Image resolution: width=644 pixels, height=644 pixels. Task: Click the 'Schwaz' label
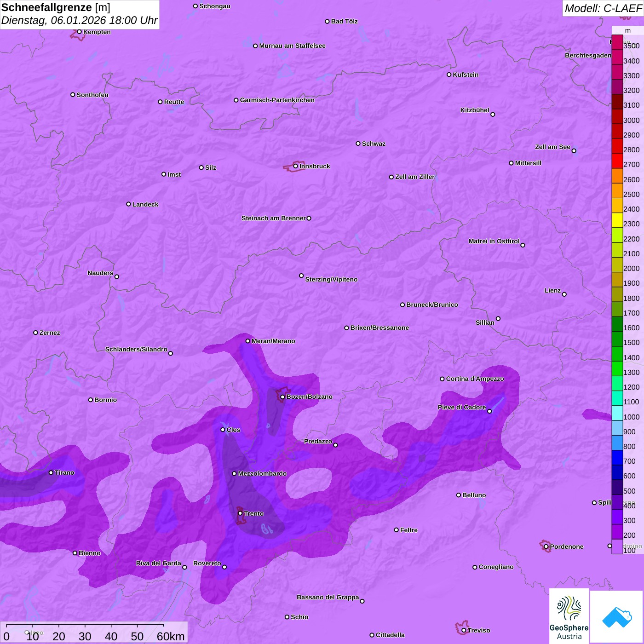tap(374, 144)
